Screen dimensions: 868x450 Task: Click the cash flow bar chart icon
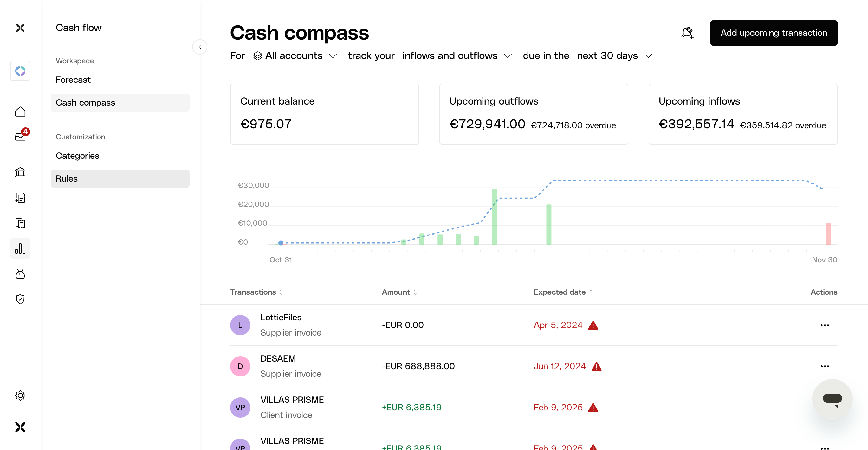tap(20, 248)
